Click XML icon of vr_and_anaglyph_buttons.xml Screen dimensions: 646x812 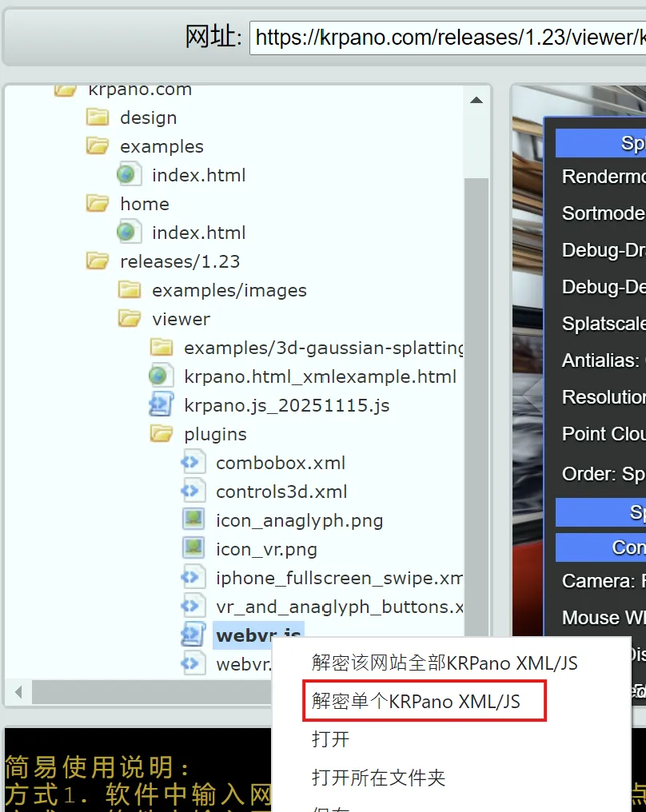[x=193, y=607]
